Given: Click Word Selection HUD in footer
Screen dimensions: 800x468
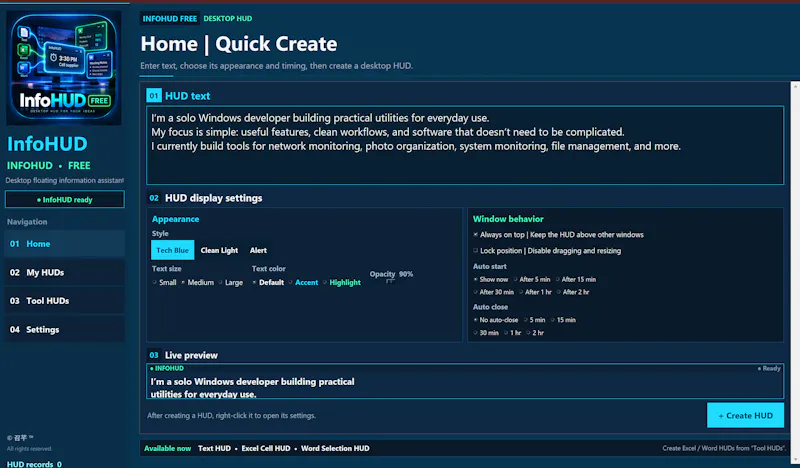Looking at the screenshot, I should pyautogui.click(x=335, y=448).
